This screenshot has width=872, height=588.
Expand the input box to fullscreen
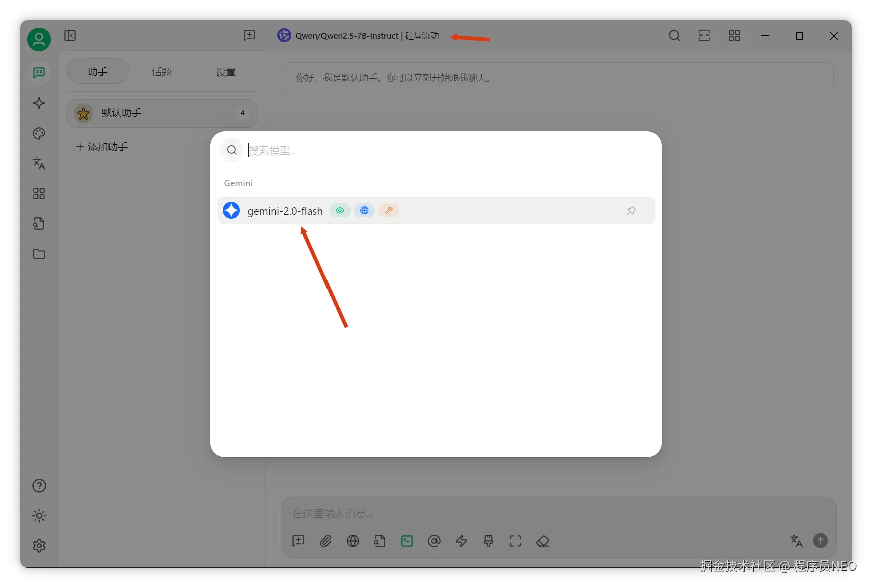coord(515,541)
